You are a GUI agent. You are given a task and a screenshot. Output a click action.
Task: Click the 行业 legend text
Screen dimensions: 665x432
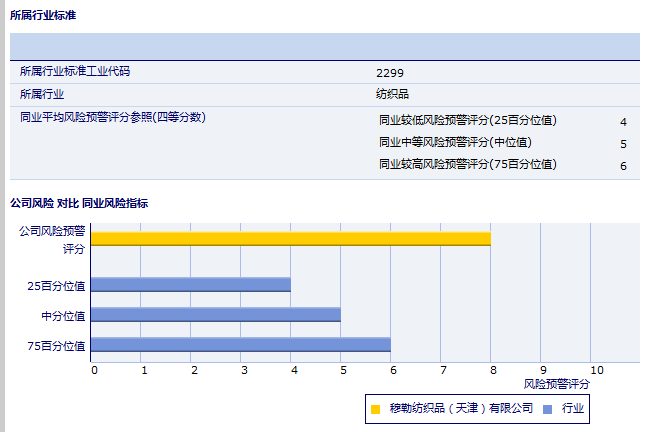pyautogui.click(x=573, y=409)
